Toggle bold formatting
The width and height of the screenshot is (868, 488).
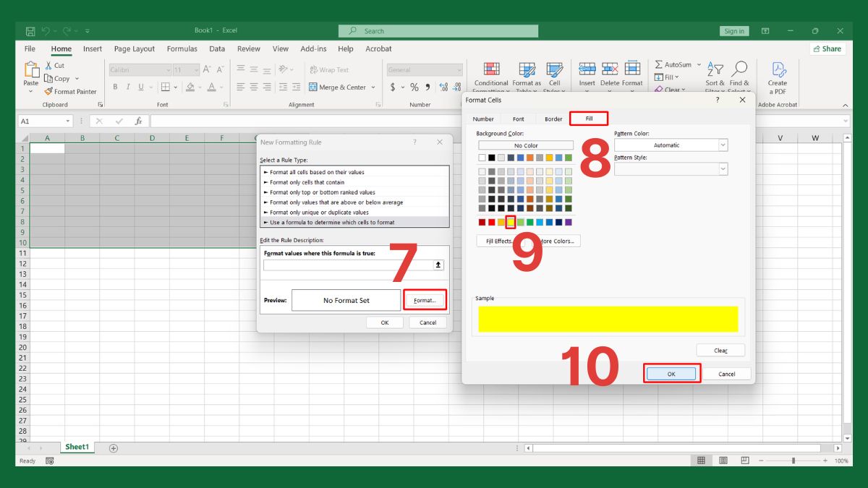click(x=114, y=86)
